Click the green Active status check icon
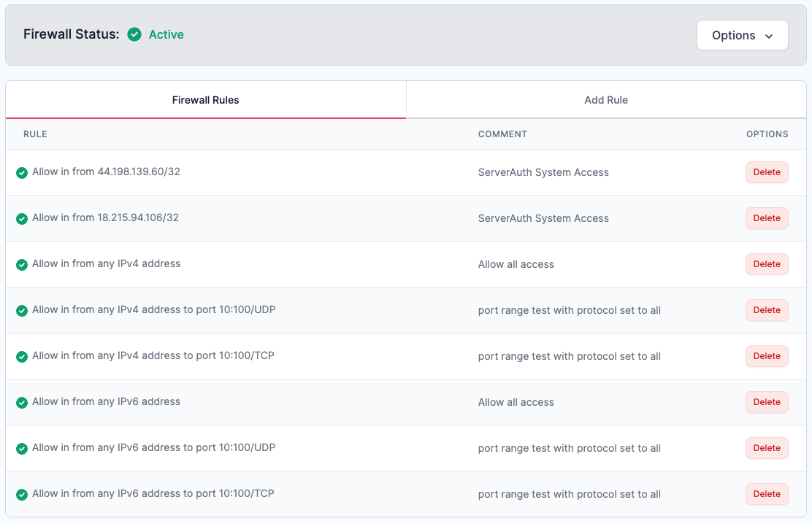 coord(134,35)
